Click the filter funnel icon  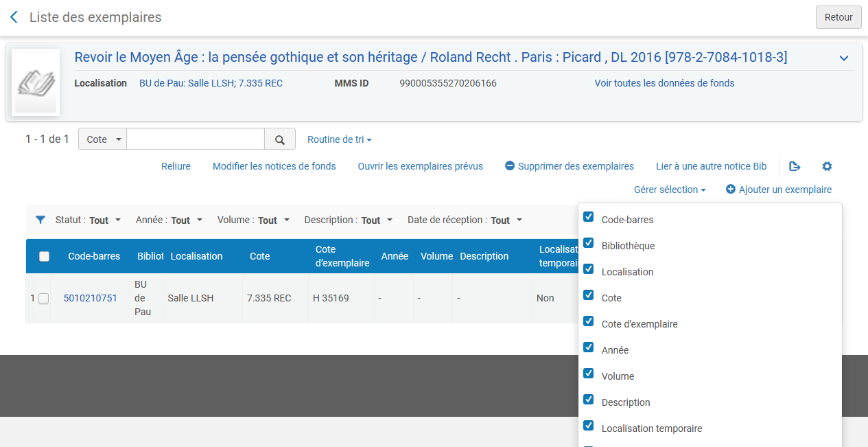[40, 220]
